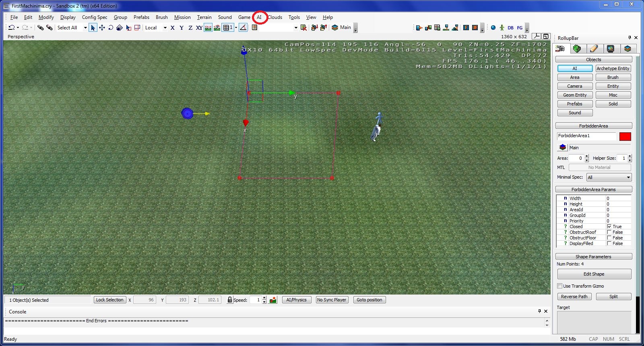644x346 pixels.
Task: Open the pencil Modify tab in RollupBar
Action: 594,49
